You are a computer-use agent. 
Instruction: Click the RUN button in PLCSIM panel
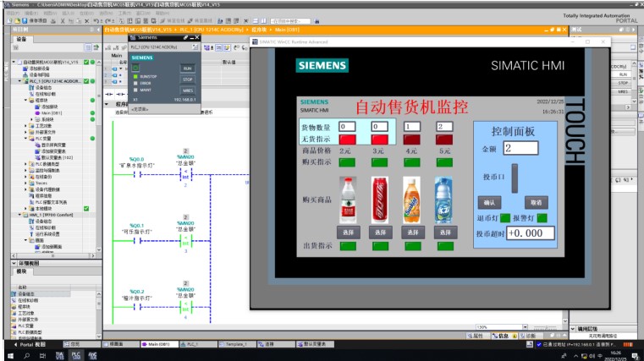[x=187, y=68]
